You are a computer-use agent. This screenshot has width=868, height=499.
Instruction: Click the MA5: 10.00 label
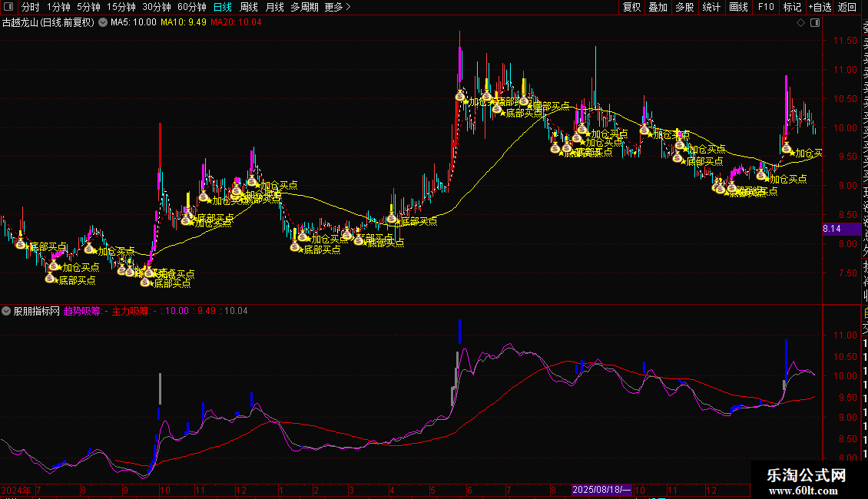134,23
